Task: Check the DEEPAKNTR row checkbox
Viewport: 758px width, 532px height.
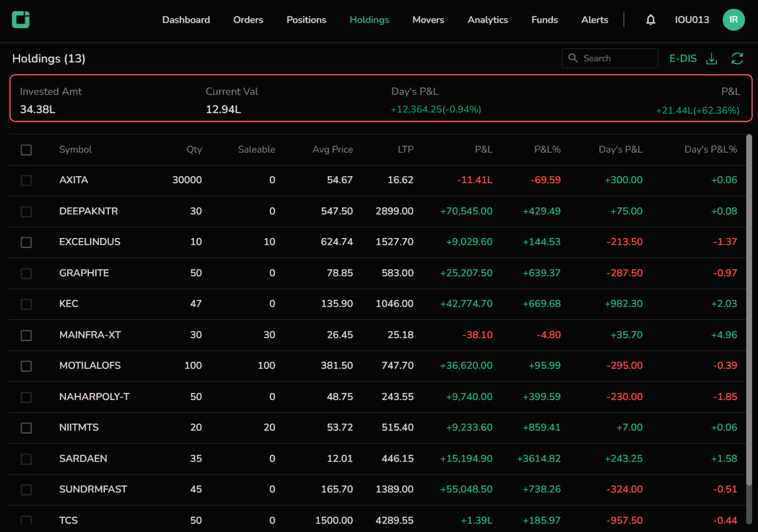Action: pos(26,212)
